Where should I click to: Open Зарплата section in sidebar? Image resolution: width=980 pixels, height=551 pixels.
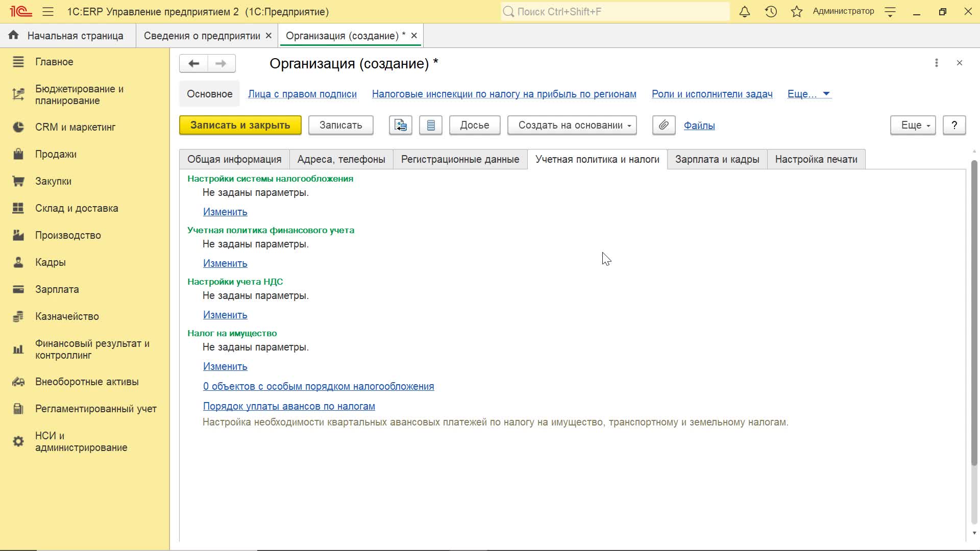click(84, 289)
